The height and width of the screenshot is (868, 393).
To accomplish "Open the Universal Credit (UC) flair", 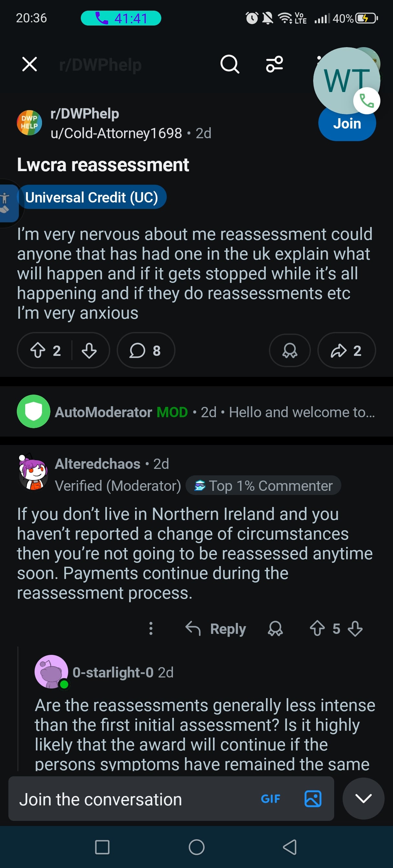I will point(92,197).
